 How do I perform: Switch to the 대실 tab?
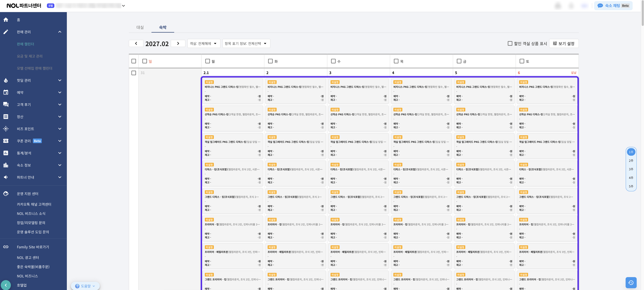140,27
